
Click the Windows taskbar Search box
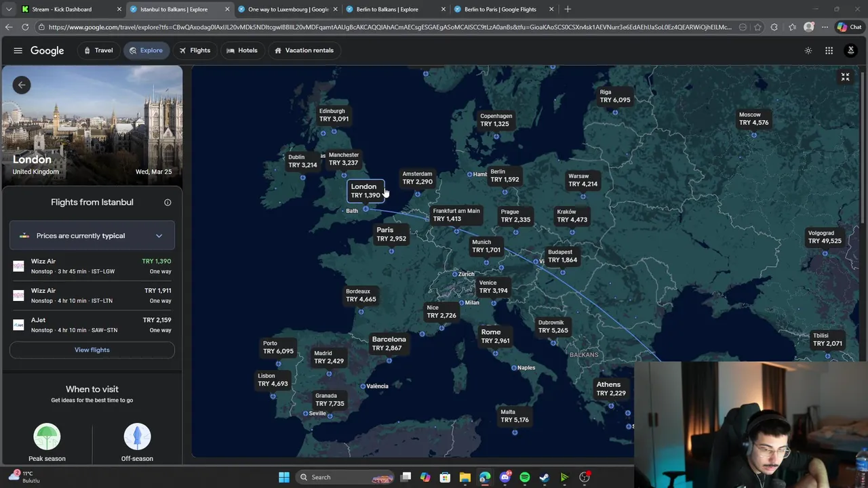tap(346, 477)
